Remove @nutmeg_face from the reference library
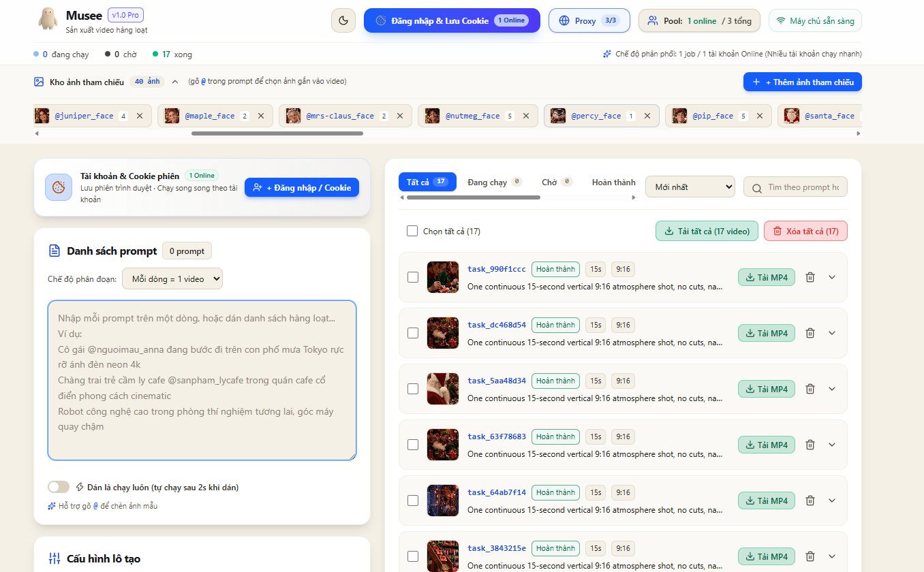 [x=526, y=116]
